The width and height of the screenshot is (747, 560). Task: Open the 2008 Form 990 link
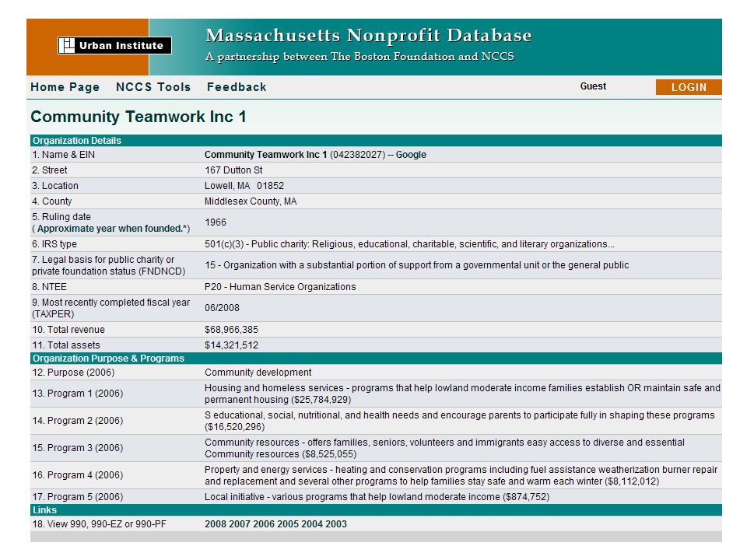(x=216, y=523)
